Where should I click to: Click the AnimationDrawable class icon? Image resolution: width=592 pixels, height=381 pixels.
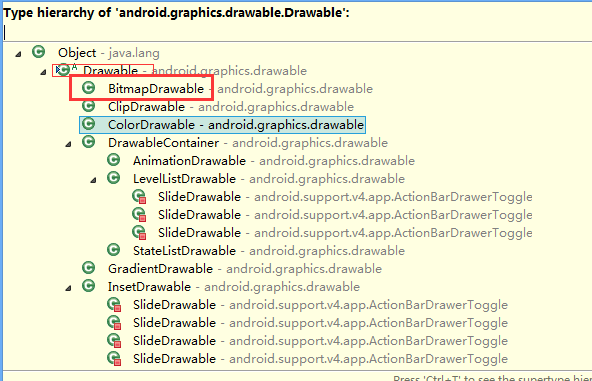[113, 160]
